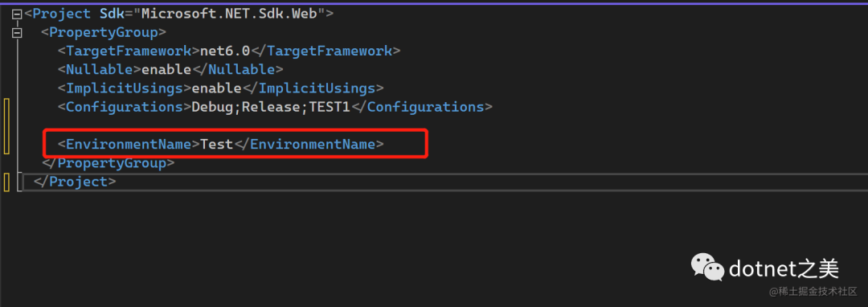The width and height of the screenshot is (868, 307).
Task: Place cursor in ImplicitUsings' enable value
Action: [x=216, y=88]
